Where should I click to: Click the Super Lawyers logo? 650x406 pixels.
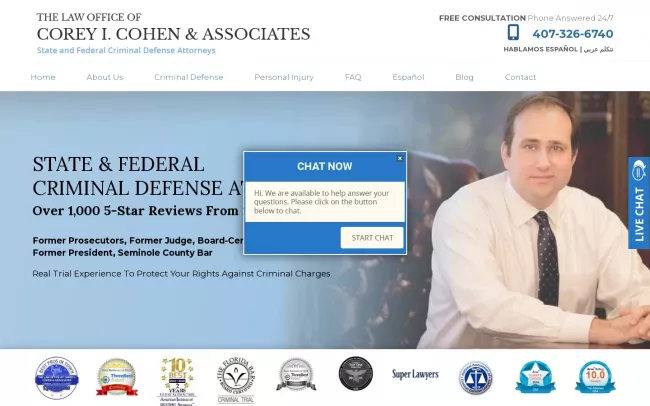(415, 374)
